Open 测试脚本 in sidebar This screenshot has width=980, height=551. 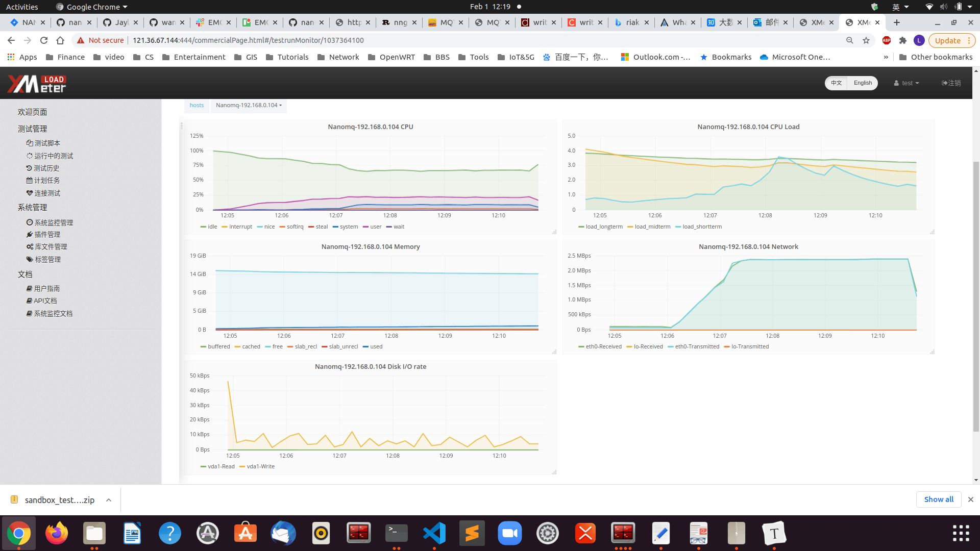46,143
